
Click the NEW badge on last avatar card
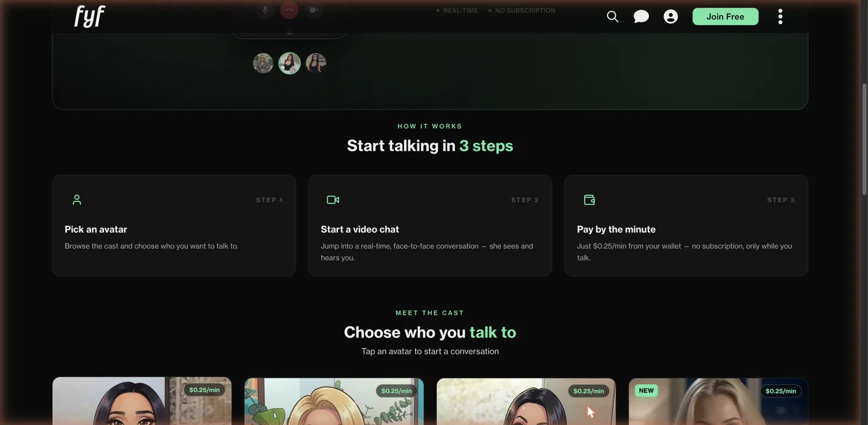pos(646,390)
